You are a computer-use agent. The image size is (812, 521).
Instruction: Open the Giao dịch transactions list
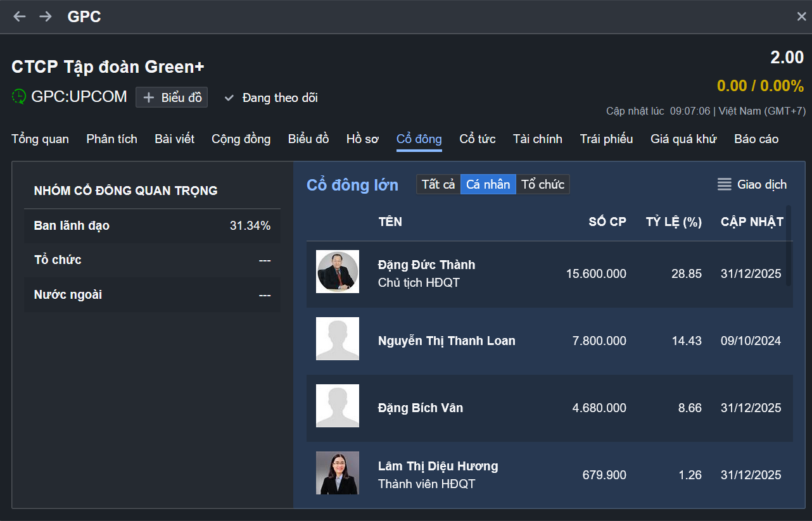click(752, 184)
